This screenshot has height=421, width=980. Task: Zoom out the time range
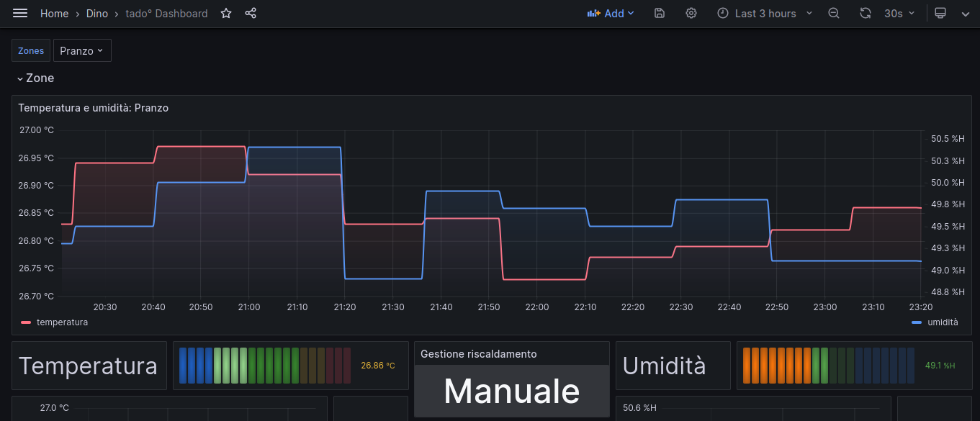pos(834,14)
